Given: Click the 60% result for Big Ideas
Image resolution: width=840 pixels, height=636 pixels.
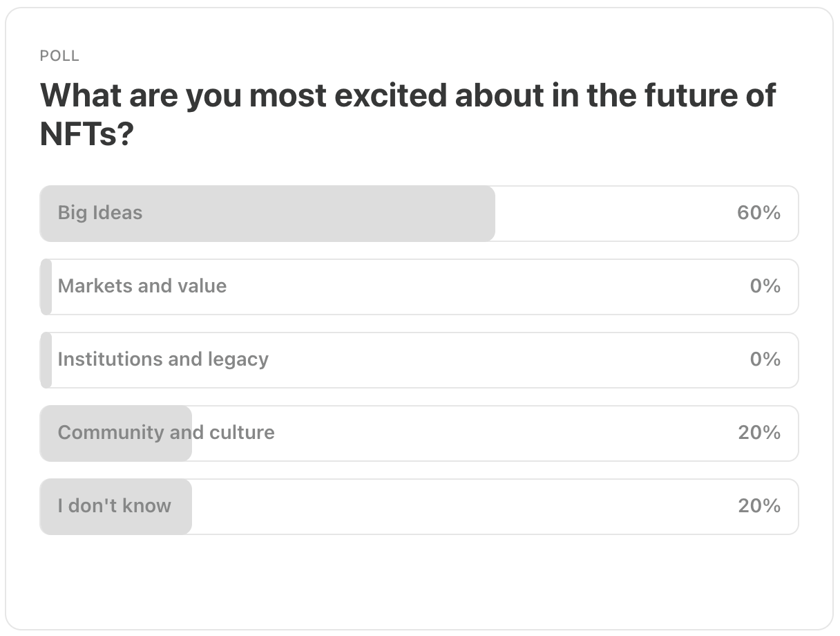Looking at the screenshot, I should (758, 213).
